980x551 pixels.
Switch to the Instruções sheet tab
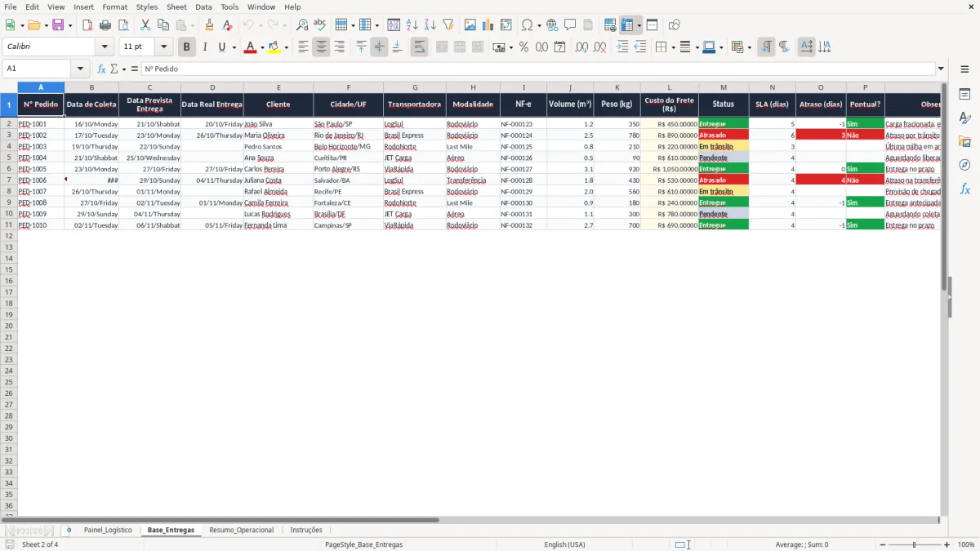coord(306,530)
